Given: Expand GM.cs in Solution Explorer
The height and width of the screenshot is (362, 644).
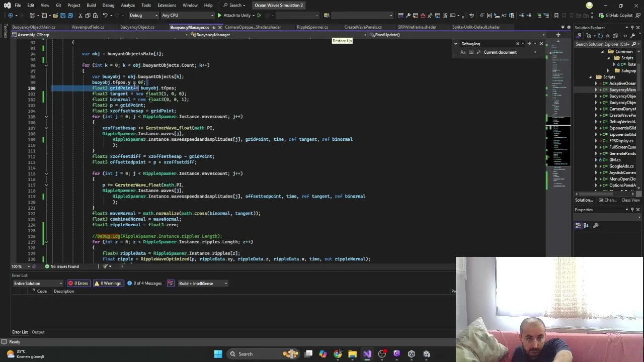Looking at the screenshot, I should (x=596, y=160).
